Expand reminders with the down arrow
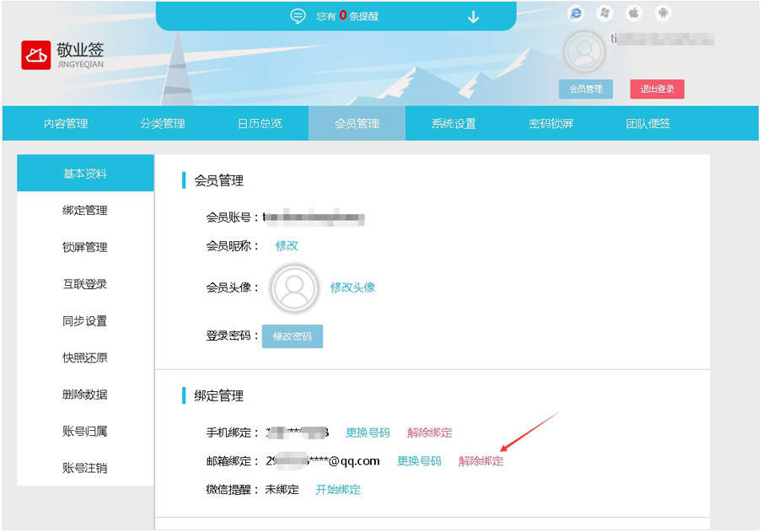Viewport: 762px width, 532px height. click(473, 17)
